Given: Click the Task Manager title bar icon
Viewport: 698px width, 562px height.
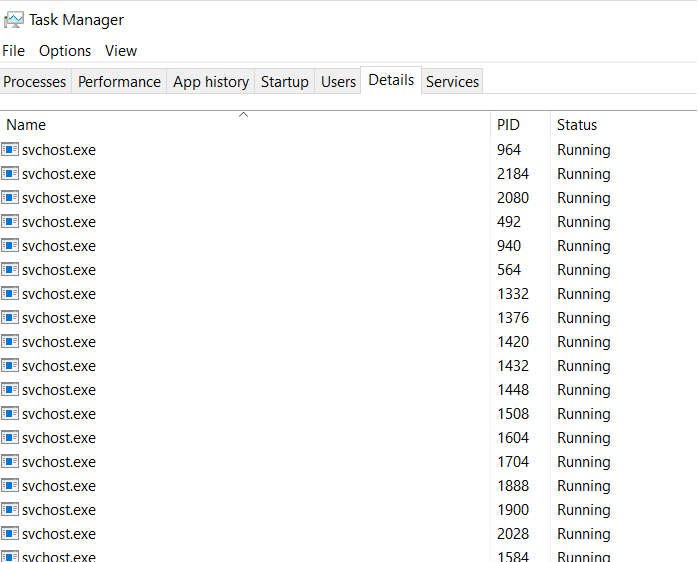Looking at the screenshot, I should coord(13,20).
